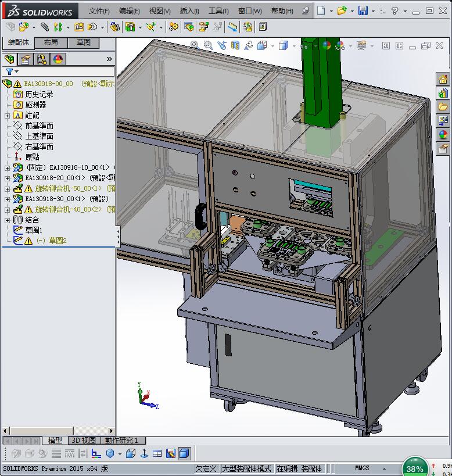Viewport: 452px width, 476px height.
Task: Switch to the 布局 tab
Action: (x=51, y=43)
